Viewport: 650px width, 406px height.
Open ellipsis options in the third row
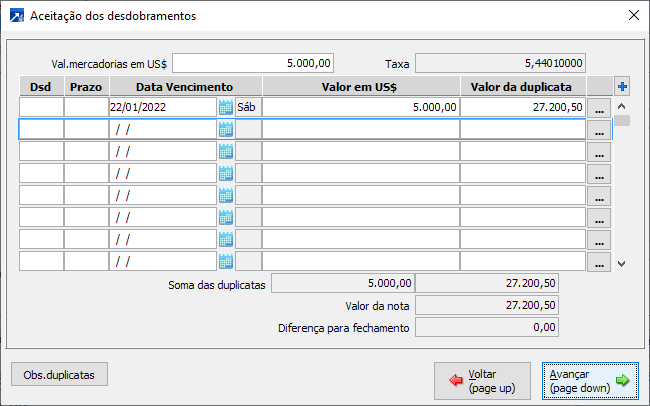599,151
